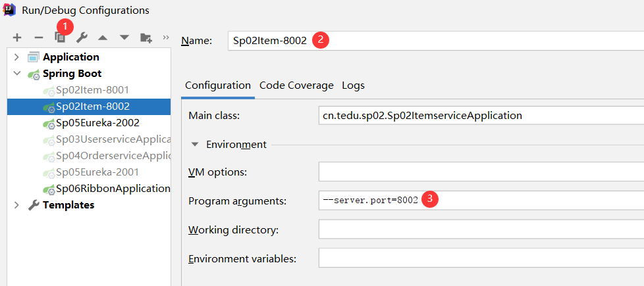Move configuration up with the arrow icon

(x=103, y=37)
